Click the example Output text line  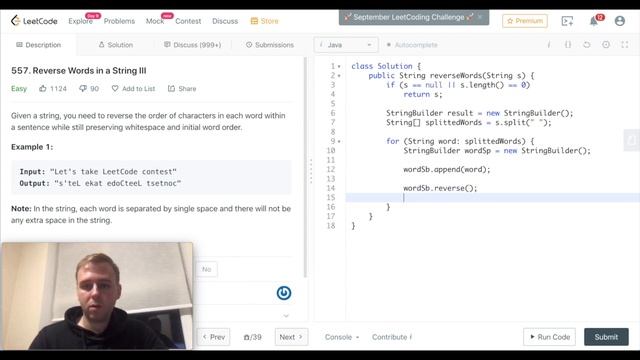[100, 183]
